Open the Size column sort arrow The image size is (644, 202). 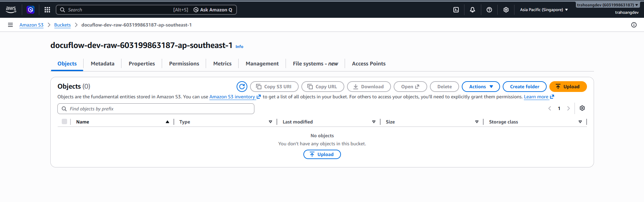pos(477,122)
